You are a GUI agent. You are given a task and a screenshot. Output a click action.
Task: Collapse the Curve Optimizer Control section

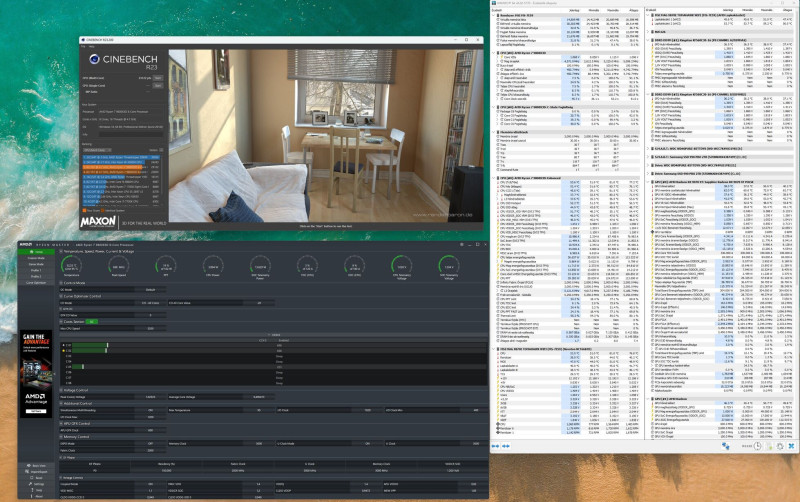(61, 296)
